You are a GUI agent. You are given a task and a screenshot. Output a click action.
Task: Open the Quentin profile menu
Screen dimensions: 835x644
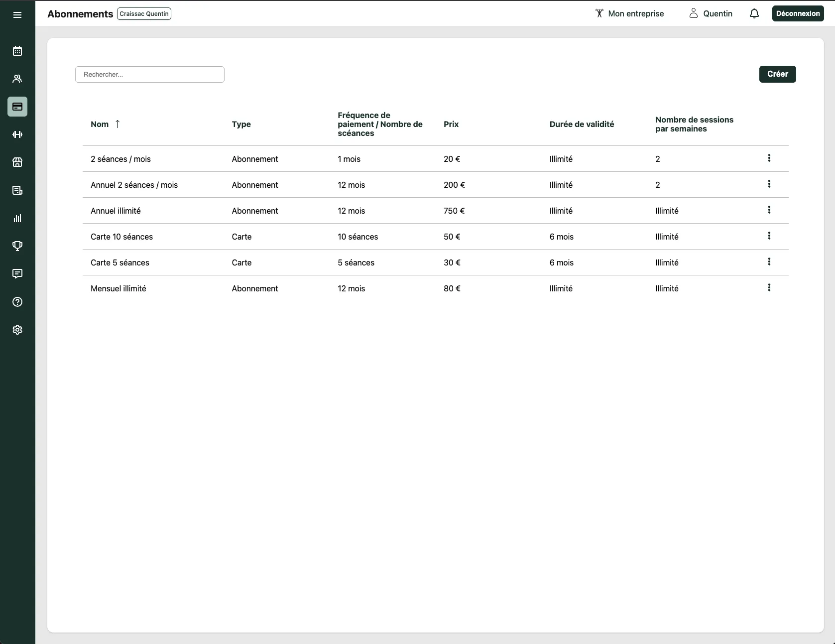point(711,14)
